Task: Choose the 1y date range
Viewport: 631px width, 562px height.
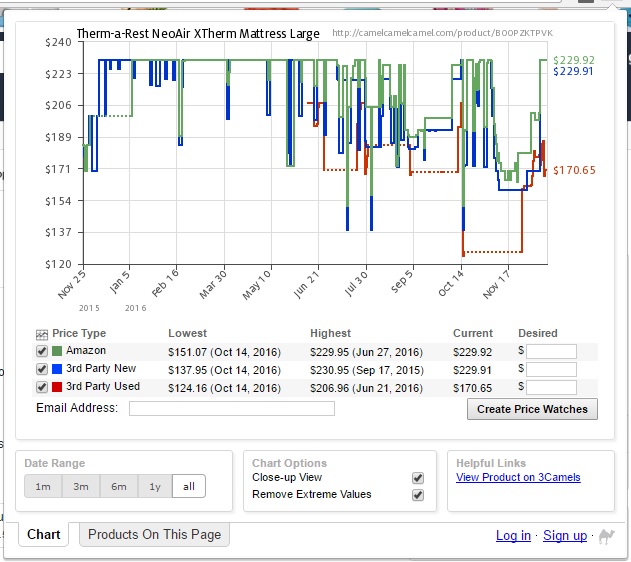Action: [x=154, y=487]
